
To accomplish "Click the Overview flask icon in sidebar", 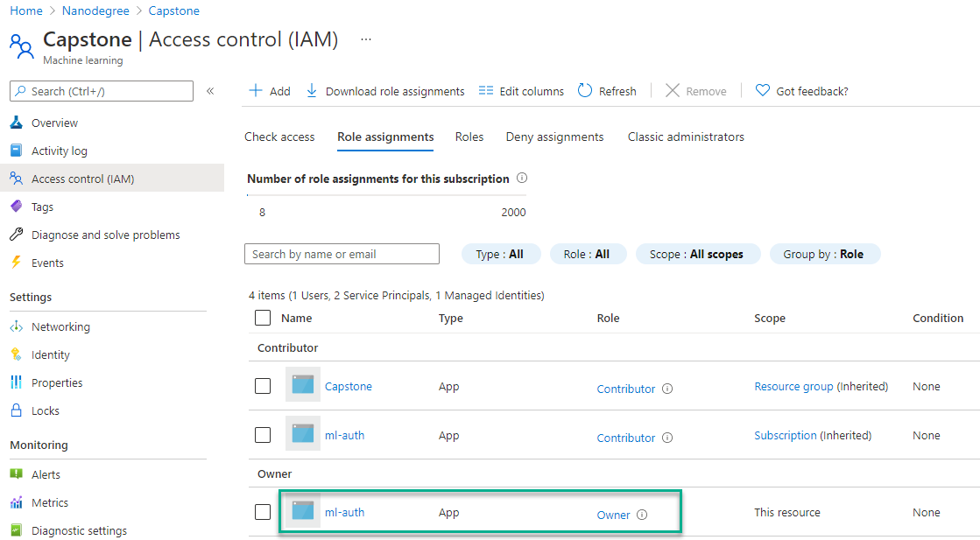I will click(x=17, y=123).
